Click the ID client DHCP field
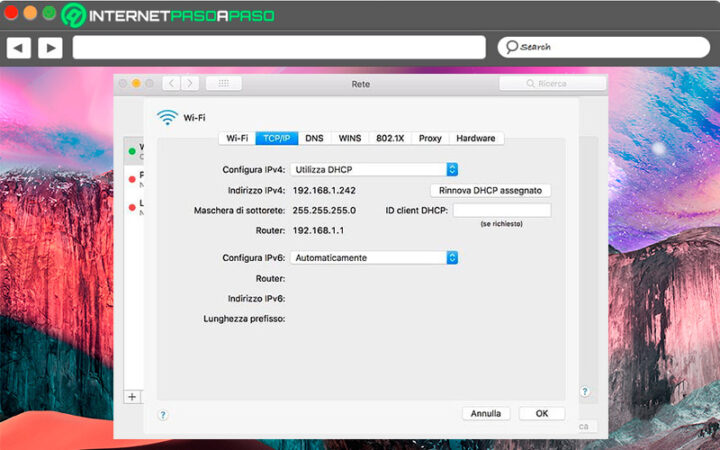This screenshot has width=720, height=450. (x=501, y=211)
